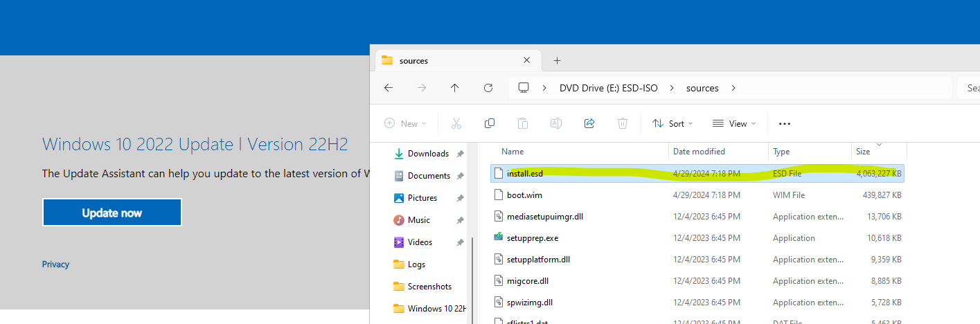Image resolution: width=980 pixels, height=324 pixels.
Task: Select the install.esd file
Action: pyautogui.click(x=697, y=173)
